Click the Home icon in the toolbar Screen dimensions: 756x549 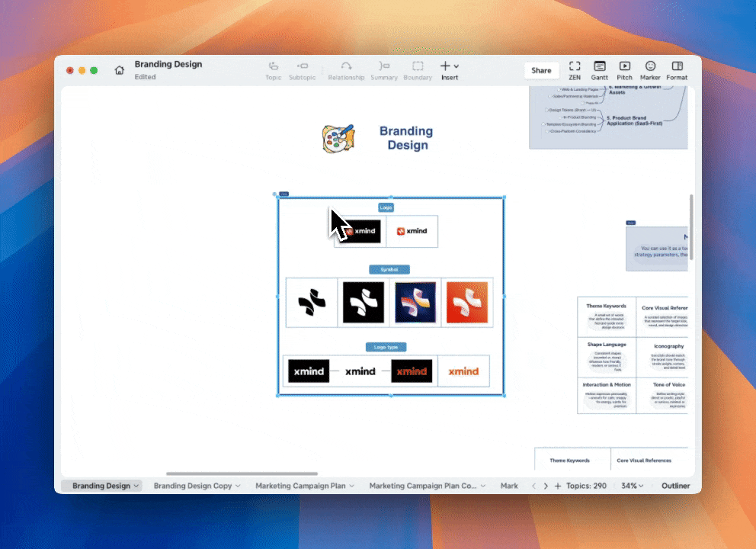tap(119, 70)
